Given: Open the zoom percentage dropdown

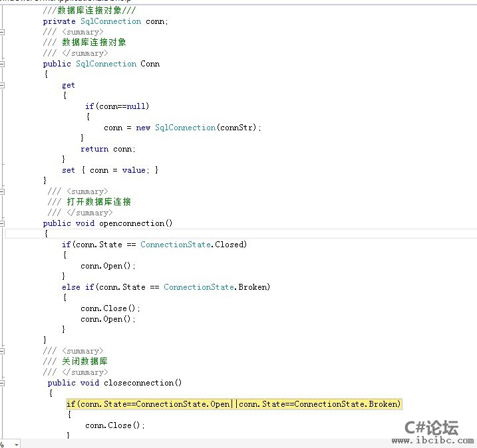Looking at the screenshot, I should tap(15, 443).
